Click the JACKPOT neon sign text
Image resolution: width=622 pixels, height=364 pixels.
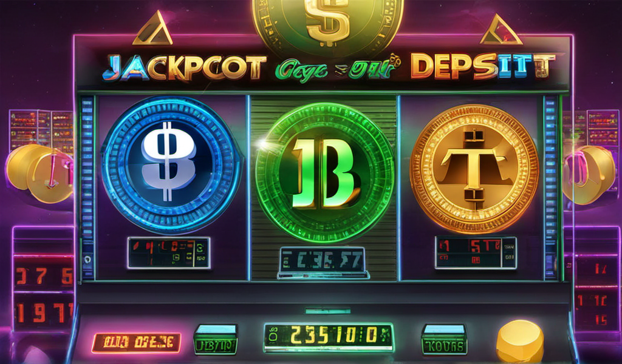(x=185, y=68)
